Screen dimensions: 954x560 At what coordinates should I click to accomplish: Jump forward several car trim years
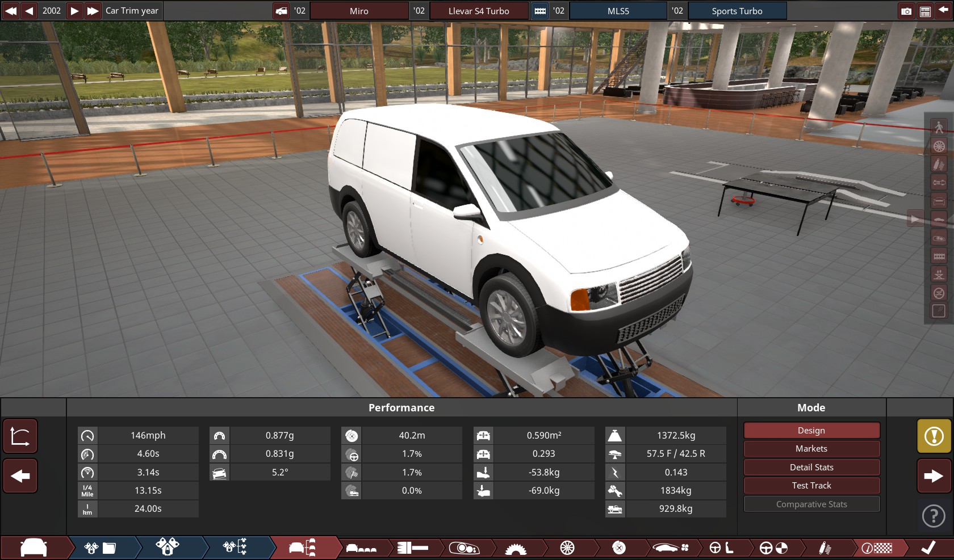tap(93, 11)
